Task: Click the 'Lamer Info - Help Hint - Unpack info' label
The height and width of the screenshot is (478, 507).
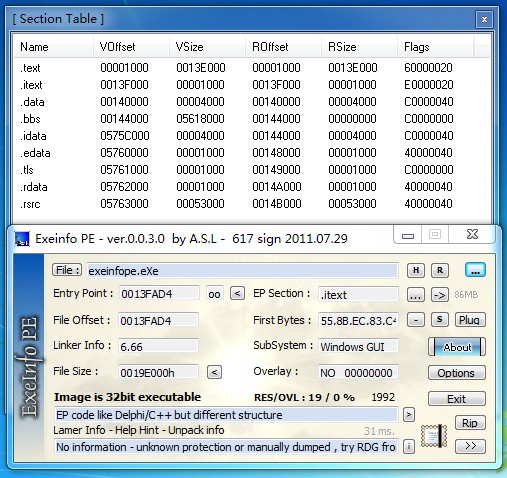Action: [139, 430]
